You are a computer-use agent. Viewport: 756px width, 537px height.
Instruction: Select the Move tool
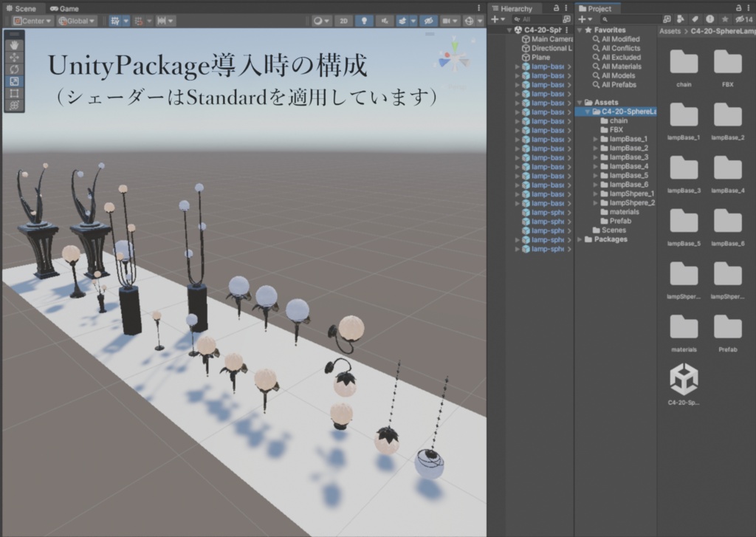15,58
